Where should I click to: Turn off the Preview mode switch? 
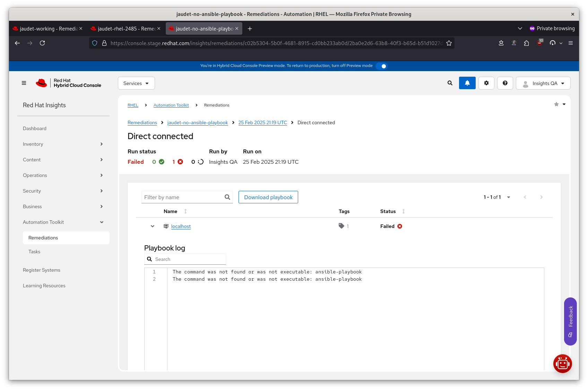(382, 66)
